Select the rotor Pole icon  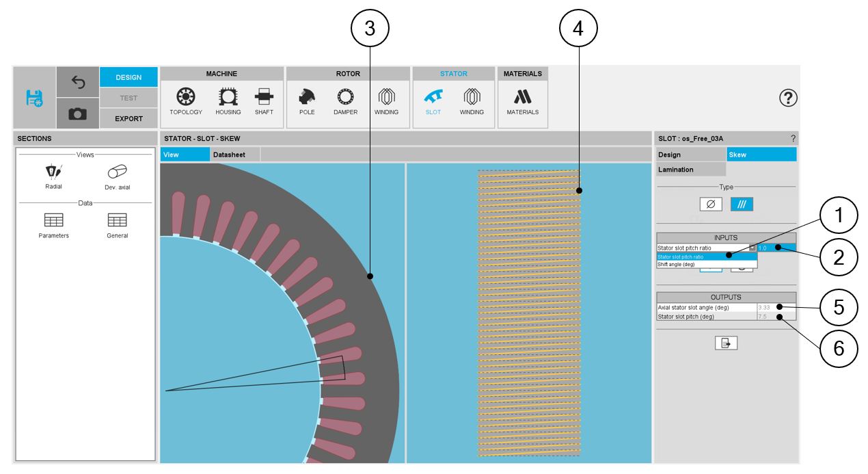tap(307, 101)
